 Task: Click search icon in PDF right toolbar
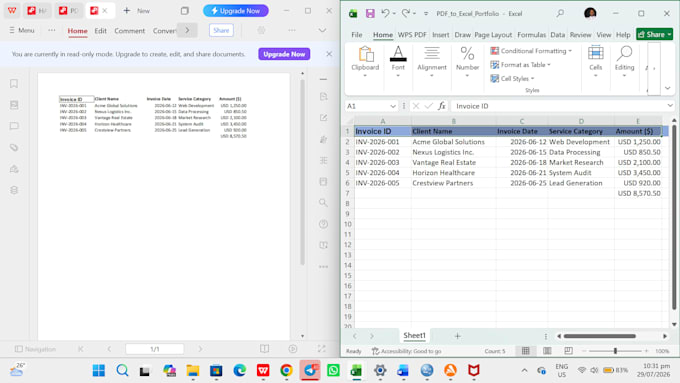pos(324,203)
